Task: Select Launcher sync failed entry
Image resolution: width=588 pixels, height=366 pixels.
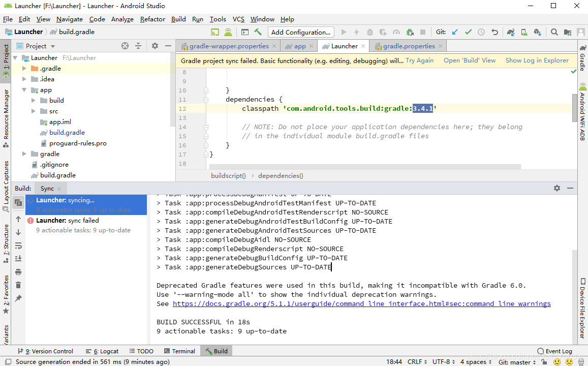Action: (x=86, y=225)
